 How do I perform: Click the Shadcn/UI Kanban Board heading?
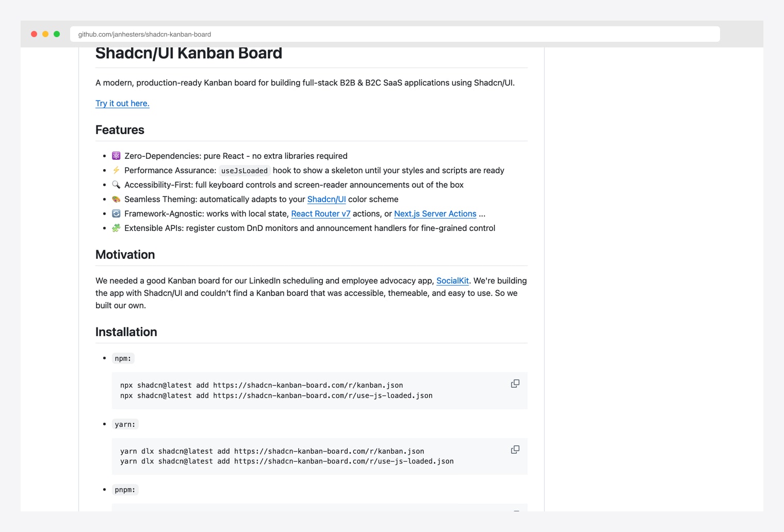[189, 53]
